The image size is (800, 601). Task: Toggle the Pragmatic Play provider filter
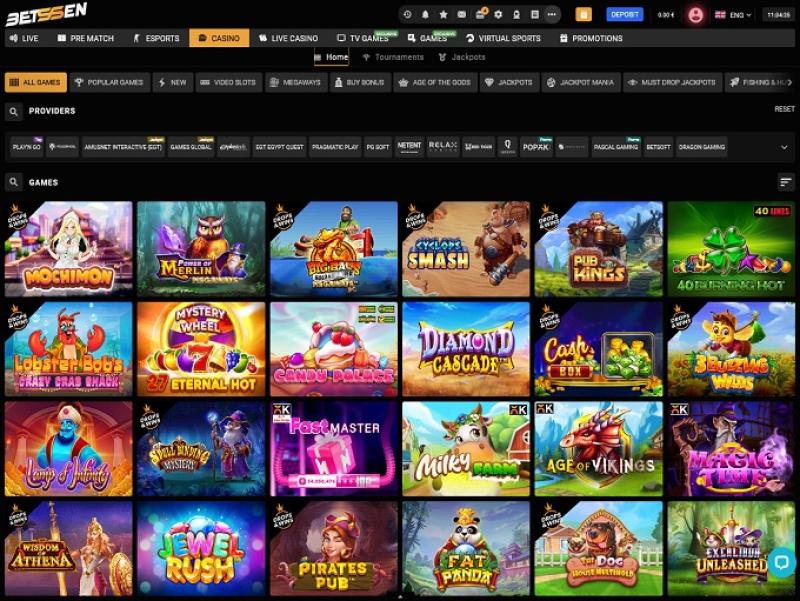(x=335, y=147)
